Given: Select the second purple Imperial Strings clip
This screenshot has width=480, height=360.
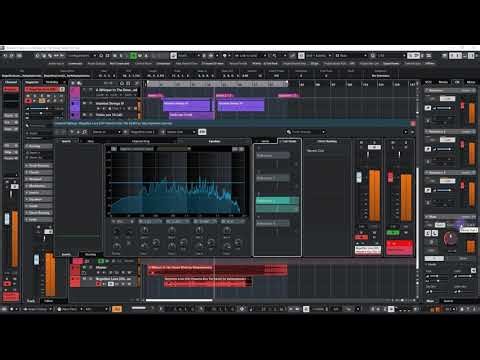Looking at the screenshot, I should 240,106.
